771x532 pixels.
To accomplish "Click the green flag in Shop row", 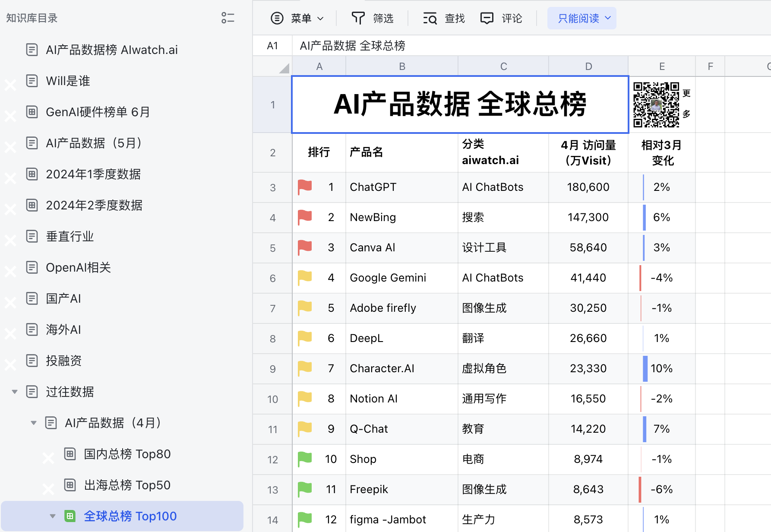I will (305, 459).
